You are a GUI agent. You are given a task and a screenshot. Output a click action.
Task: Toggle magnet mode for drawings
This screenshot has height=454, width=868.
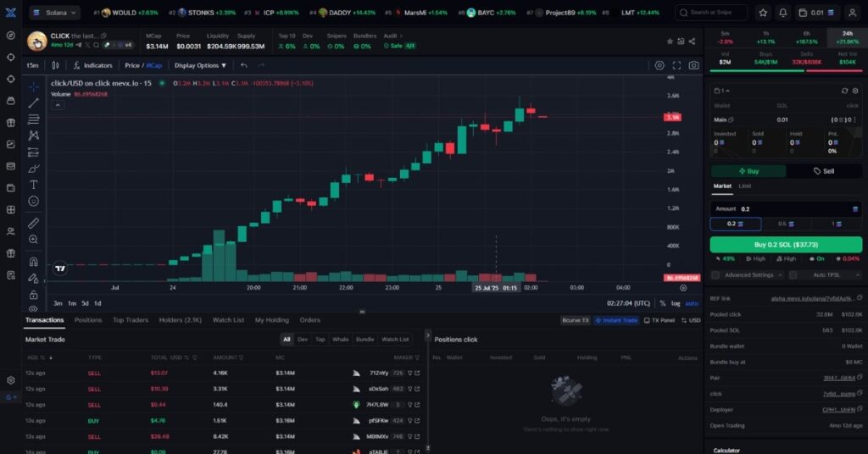click(34, 262)
